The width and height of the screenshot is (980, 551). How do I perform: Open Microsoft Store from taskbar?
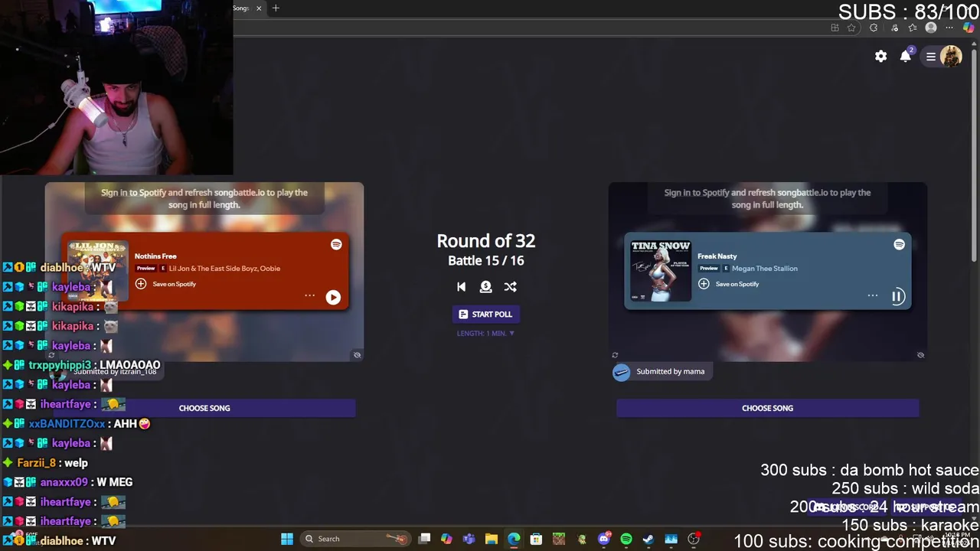click(536, 539)
